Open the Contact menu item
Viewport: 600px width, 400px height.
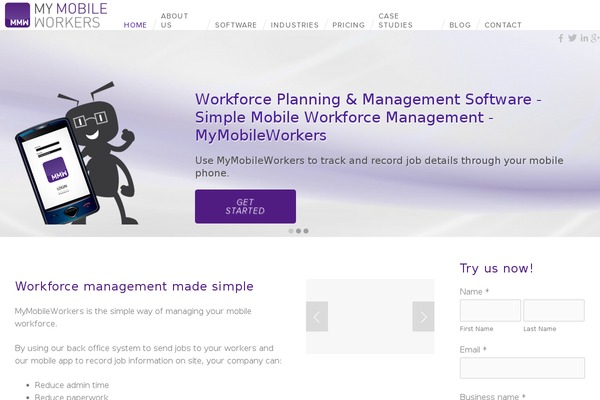click(503, 25)
